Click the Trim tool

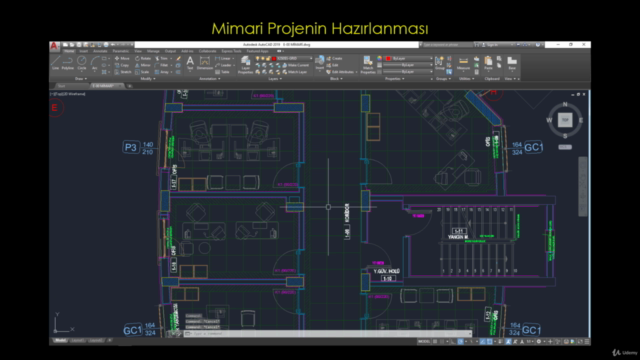[162, 58]
